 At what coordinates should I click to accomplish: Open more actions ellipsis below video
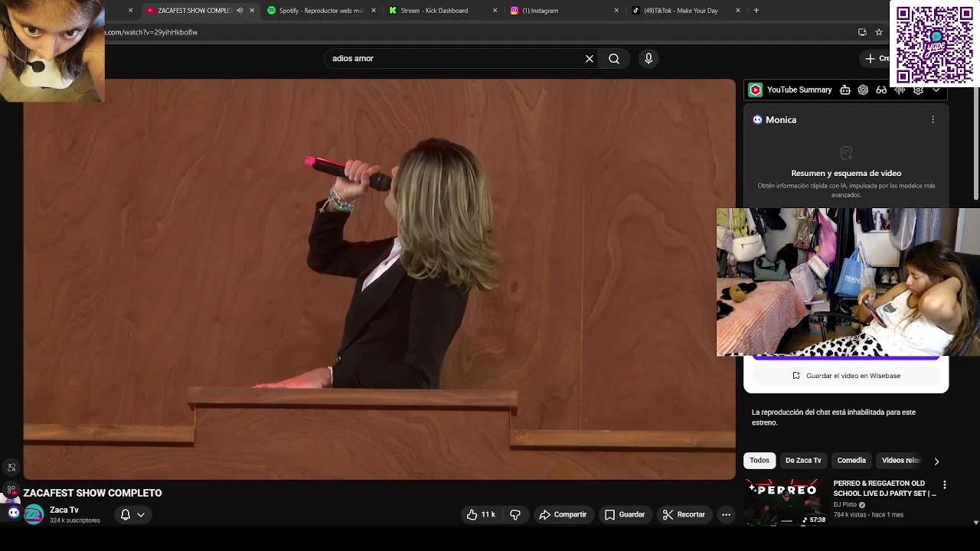726,514
